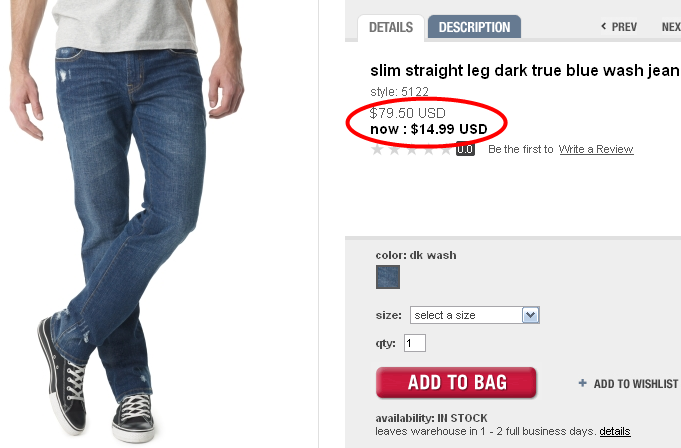Switch to the DESCRIPTION tab
The image size is (681, 448).
pos(474,27)
